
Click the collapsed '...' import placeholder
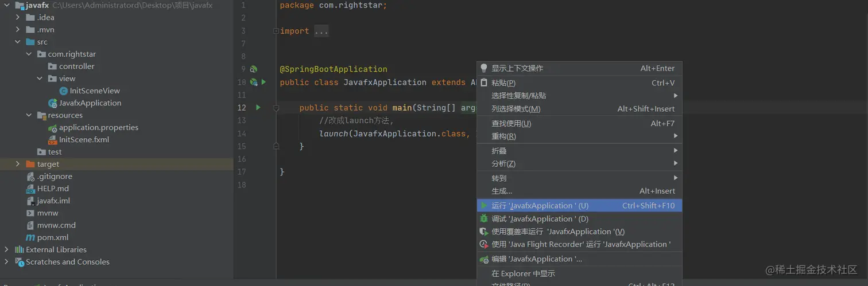coord(321,31)
